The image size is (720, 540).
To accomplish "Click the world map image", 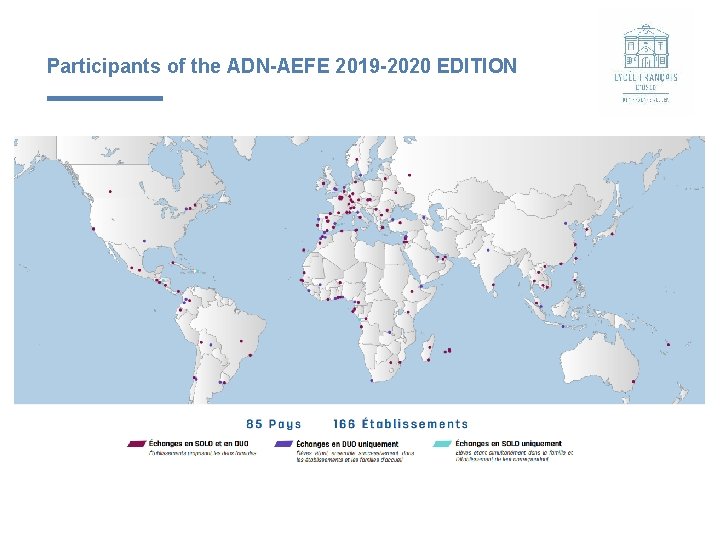I will (359, 270).
